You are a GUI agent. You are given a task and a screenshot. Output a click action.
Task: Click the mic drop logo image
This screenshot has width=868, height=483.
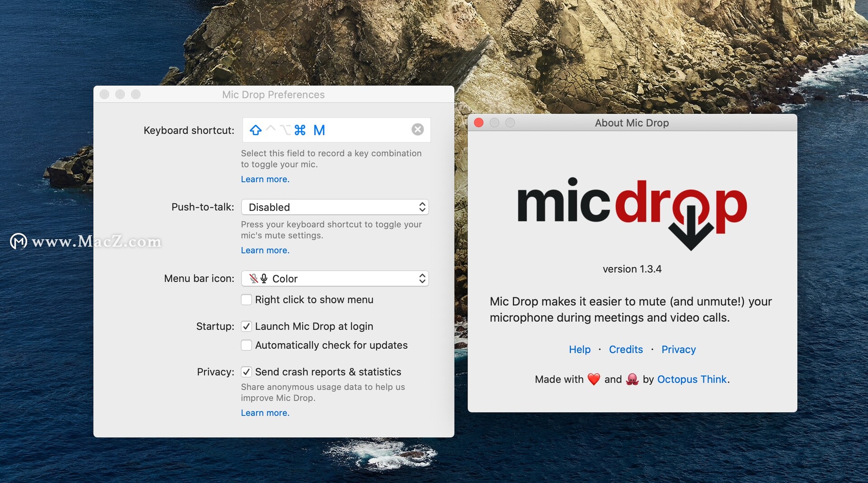coord(632,213)
